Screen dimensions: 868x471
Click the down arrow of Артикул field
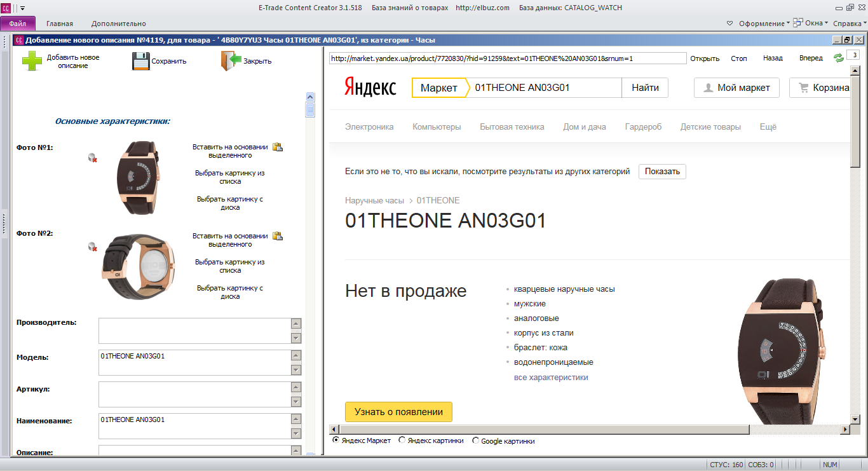296,402
